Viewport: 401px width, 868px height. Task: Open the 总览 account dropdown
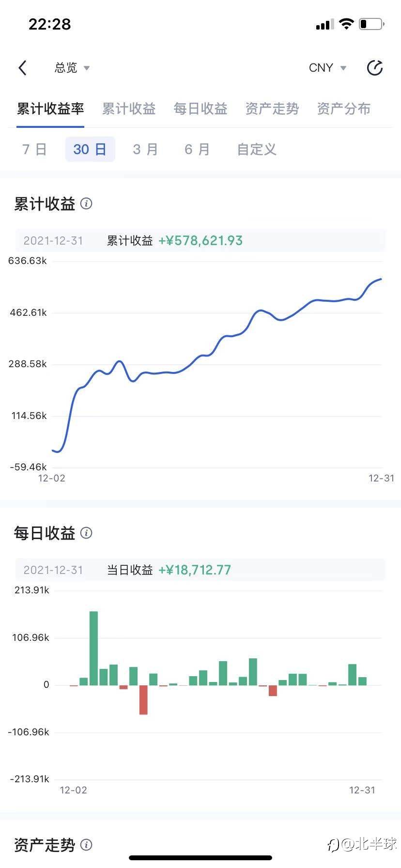[72, 68]
